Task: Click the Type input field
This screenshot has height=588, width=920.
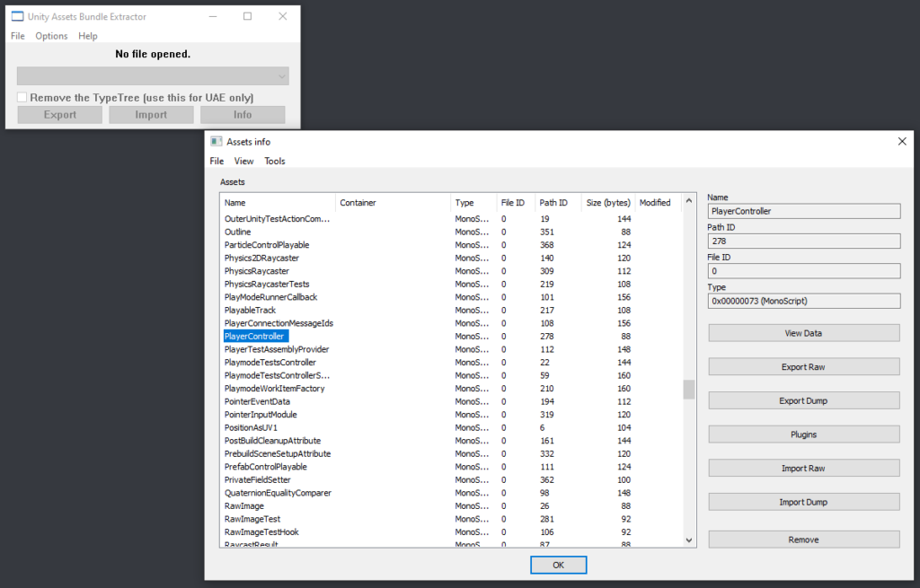Action: [x=804, y=301]
